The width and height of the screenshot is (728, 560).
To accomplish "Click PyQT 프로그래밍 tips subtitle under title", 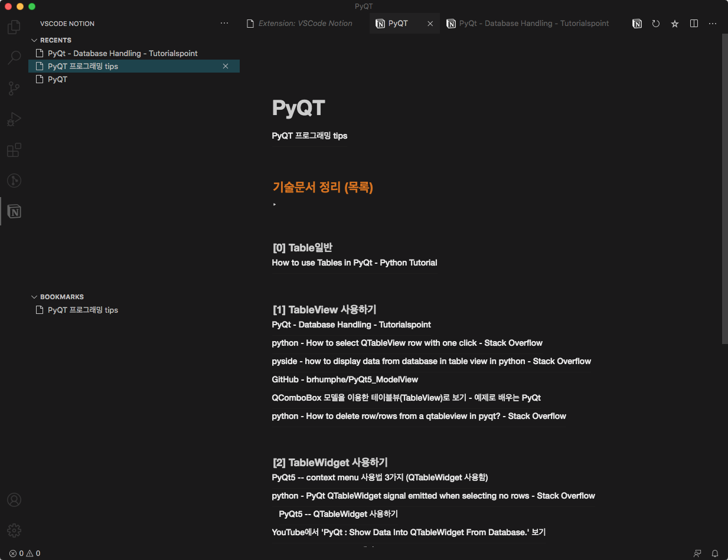I will 309,136.
